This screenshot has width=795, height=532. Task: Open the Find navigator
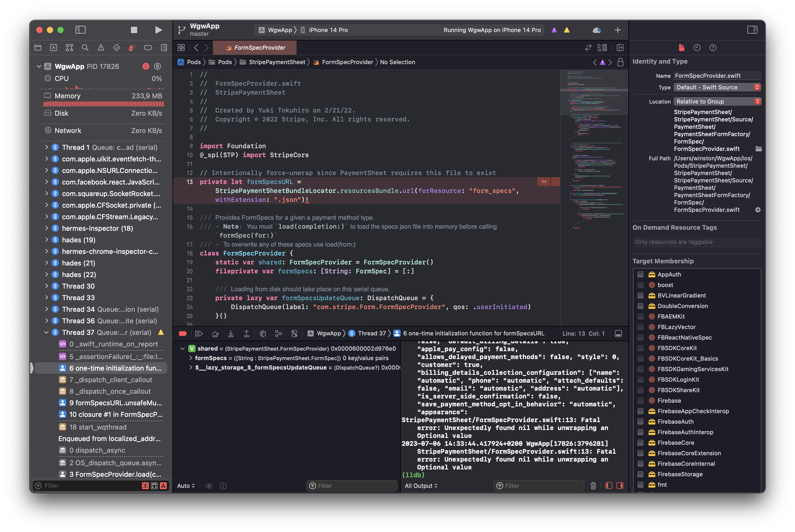click(x=85, y=48)
